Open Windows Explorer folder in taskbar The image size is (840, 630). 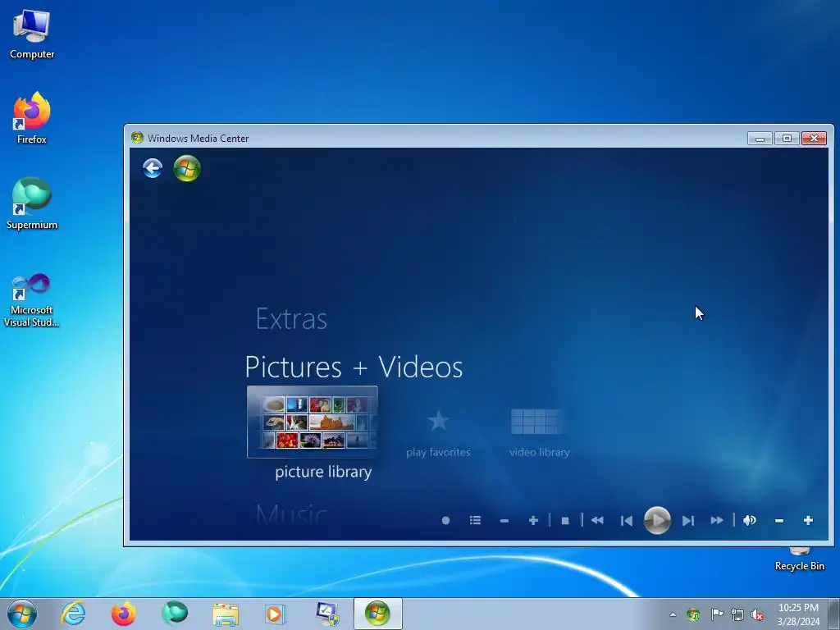click(x=226, y=614)
